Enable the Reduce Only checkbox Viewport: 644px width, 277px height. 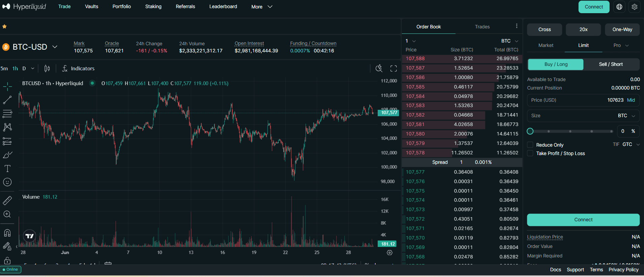(x=530, y=145)
